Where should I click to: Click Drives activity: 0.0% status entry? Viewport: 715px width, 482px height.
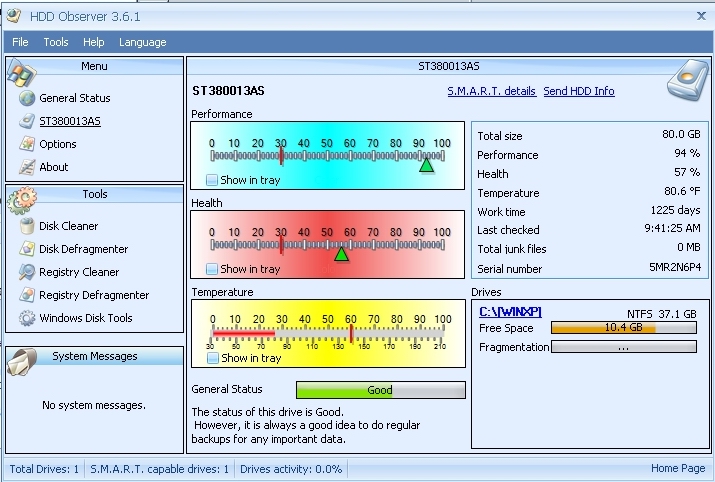click(x=291, y=469)
